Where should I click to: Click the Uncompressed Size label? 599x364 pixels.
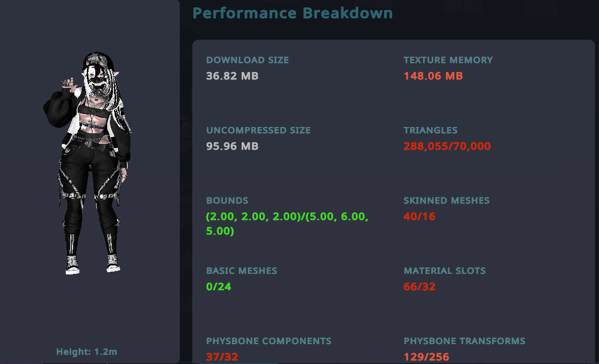pos(258,130)
